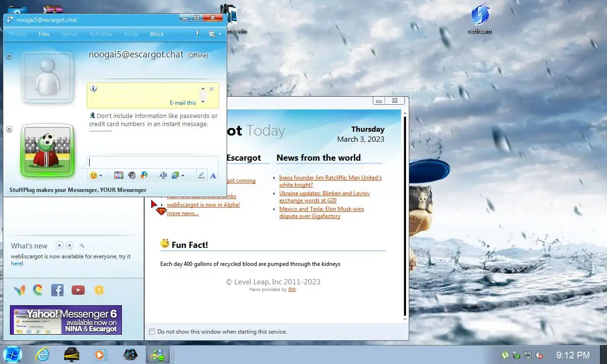Tick 'Do not show this window' checkbox
607x364 pixels.
point(152,332)
